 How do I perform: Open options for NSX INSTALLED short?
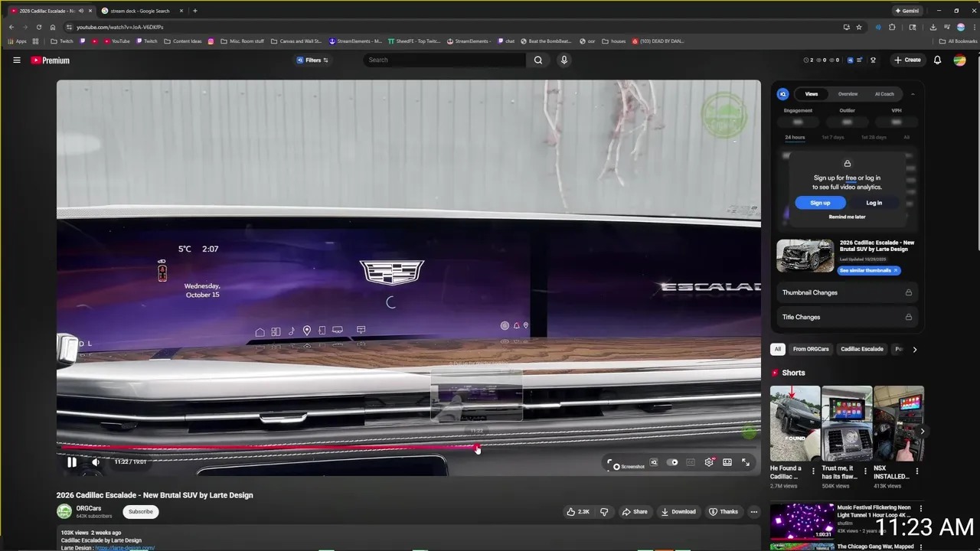click(918, 471)
